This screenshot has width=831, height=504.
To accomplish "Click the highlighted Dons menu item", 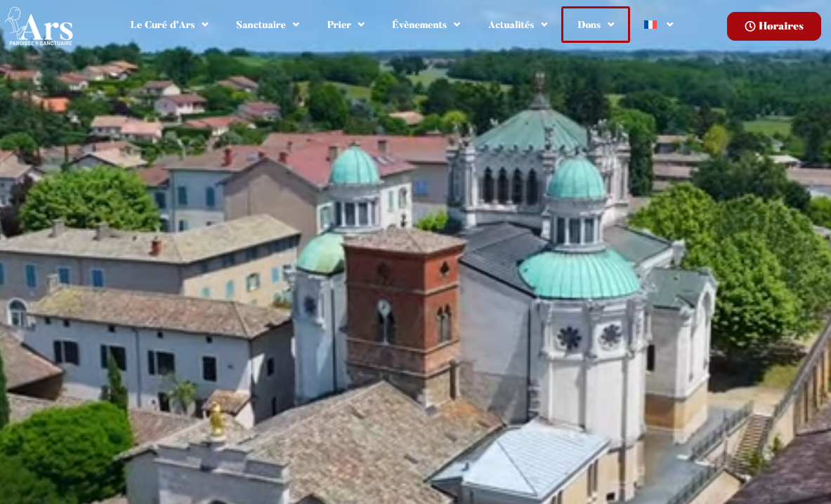I will [589, 25].
